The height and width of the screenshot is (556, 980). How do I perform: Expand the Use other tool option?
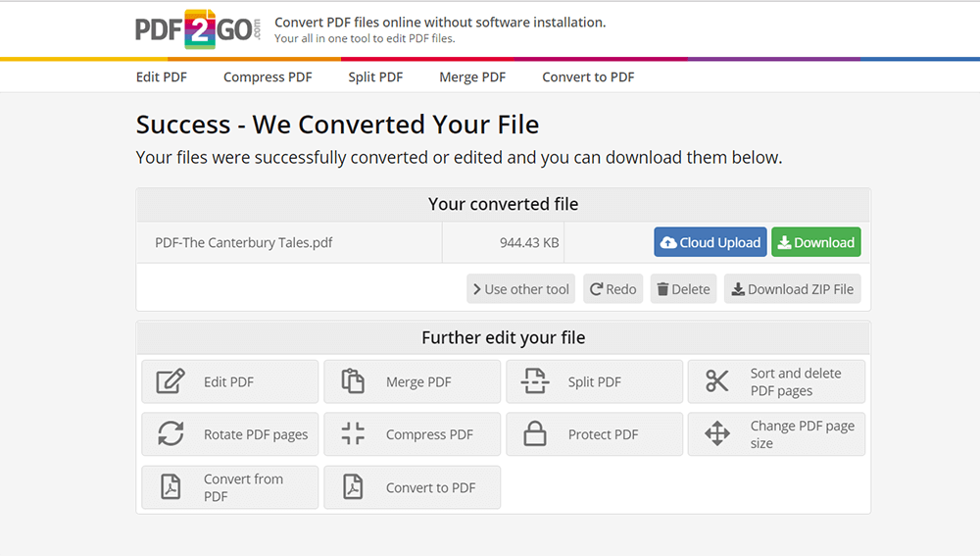pyautogui.click(x=520, y=289)
